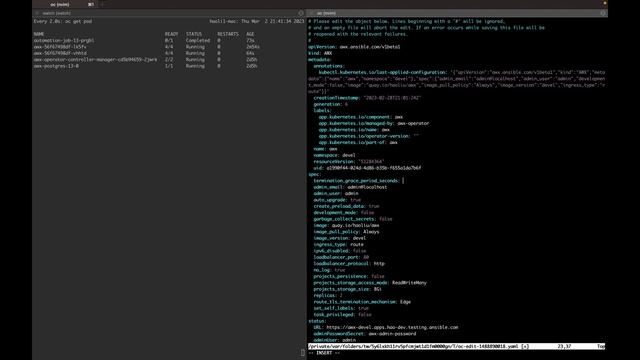The height and width of the screenshot is (360, 640).
Task: Click the resourceVersion line
Action: point(349,162)
